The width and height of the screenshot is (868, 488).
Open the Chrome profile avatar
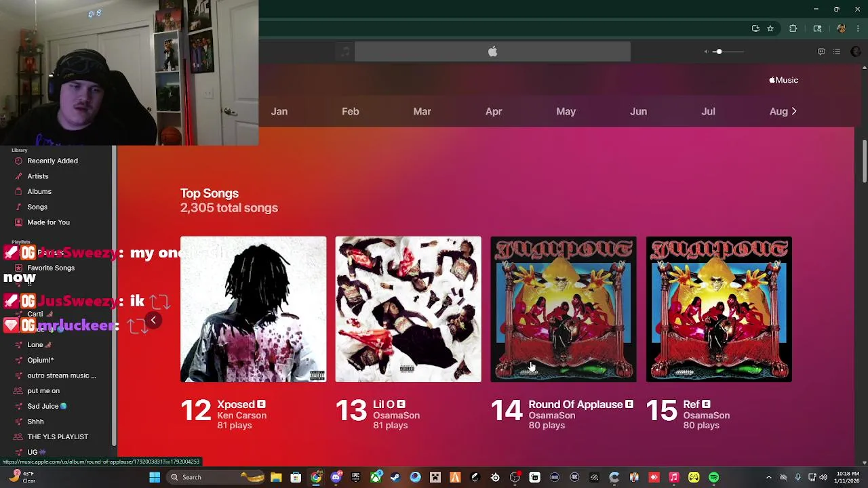pyautogui.click(x=842, y=28)
